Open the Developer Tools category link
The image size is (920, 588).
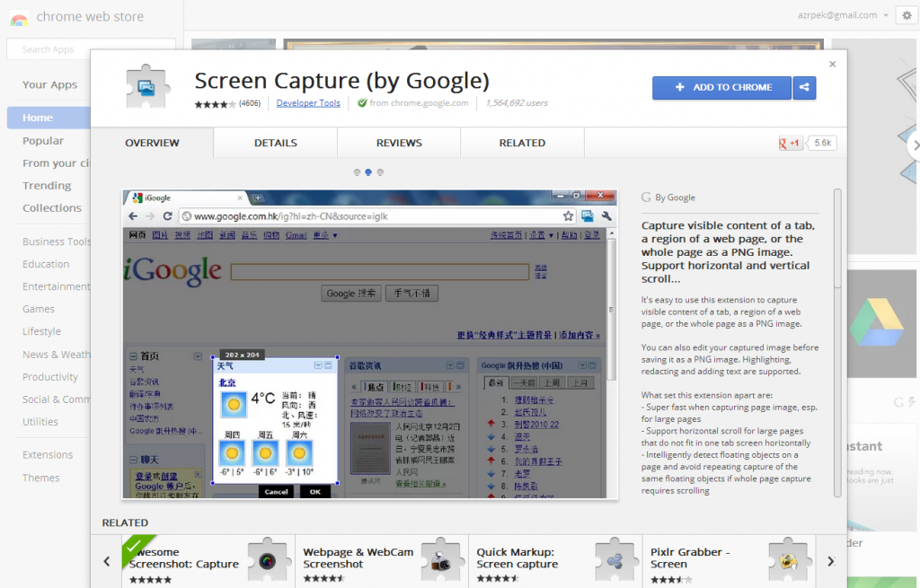(x=308, y=103)
